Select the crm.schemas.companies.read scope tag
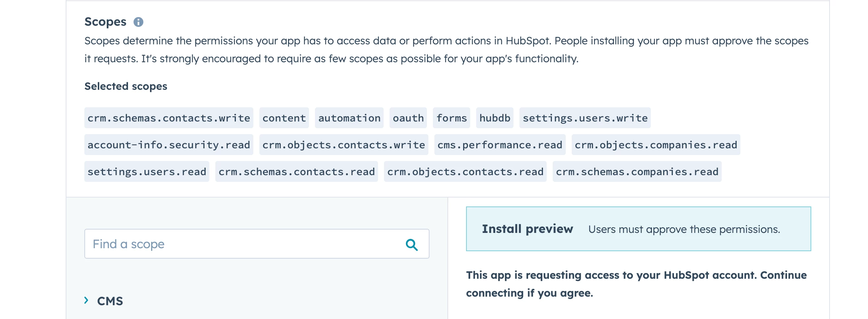 [637, 172]
